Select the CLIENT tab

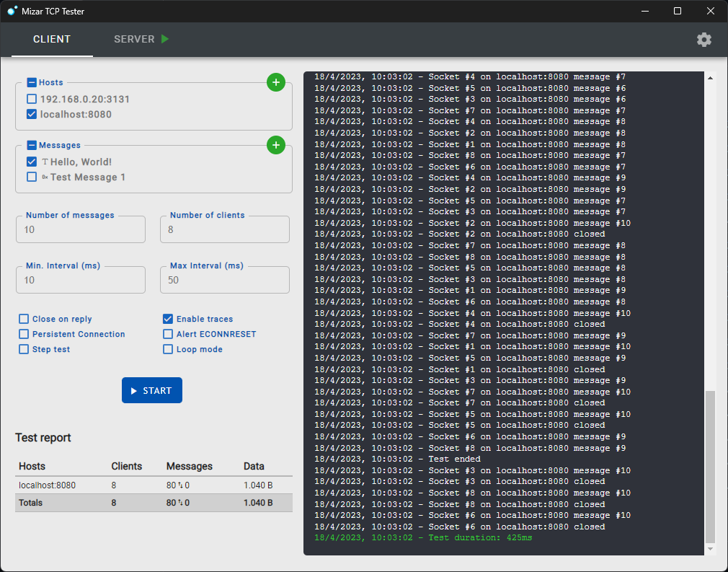(x=51, y=39)
